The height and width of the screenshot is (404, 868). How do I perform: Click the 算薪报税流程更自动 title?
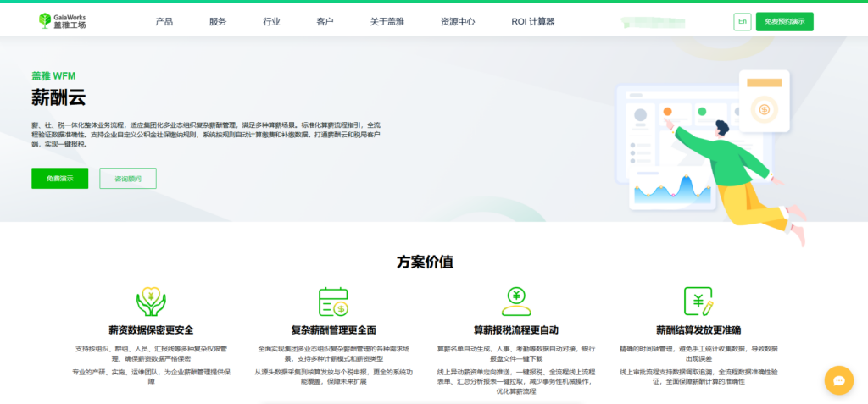[516, 330]
